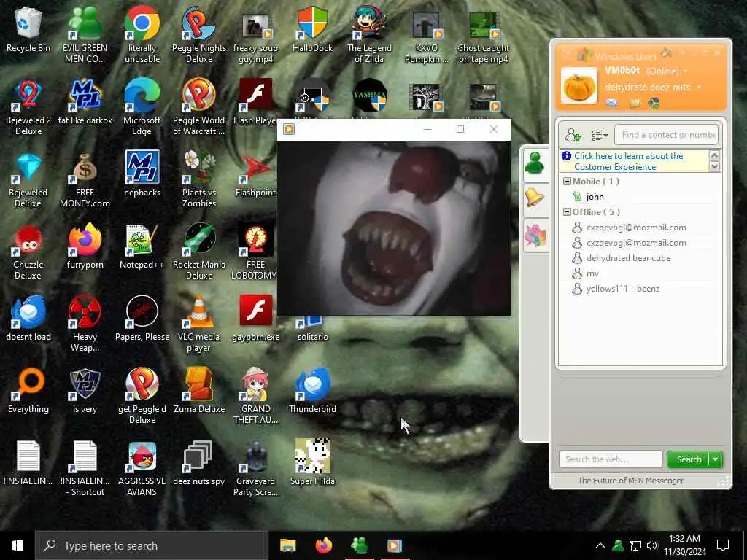The width and height of the screenshot is (747, 560).
Task: Select the Ghost caught on tape.mp4 file
Action: (483, 37)
